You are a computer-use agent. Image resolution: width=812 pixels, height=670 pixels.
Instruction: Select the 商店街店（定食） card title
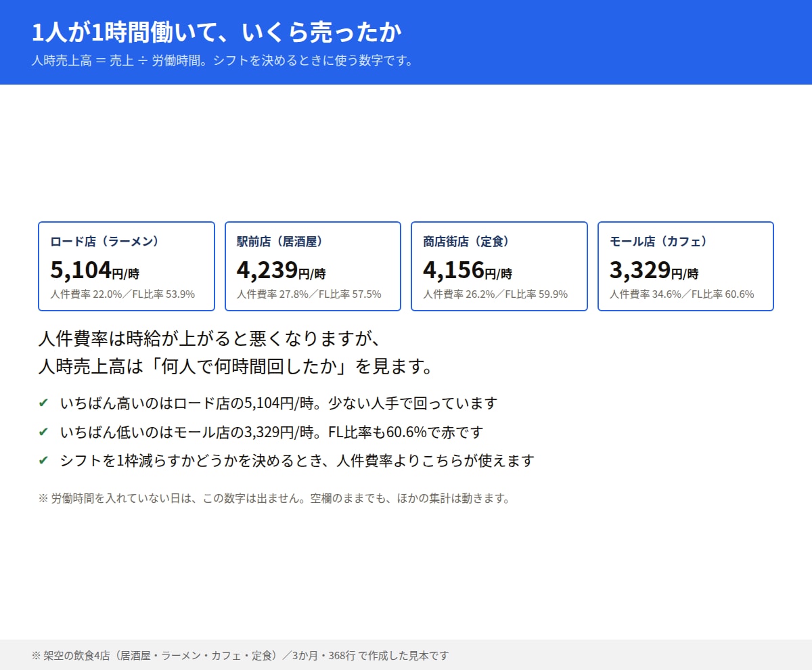point(466,242)
